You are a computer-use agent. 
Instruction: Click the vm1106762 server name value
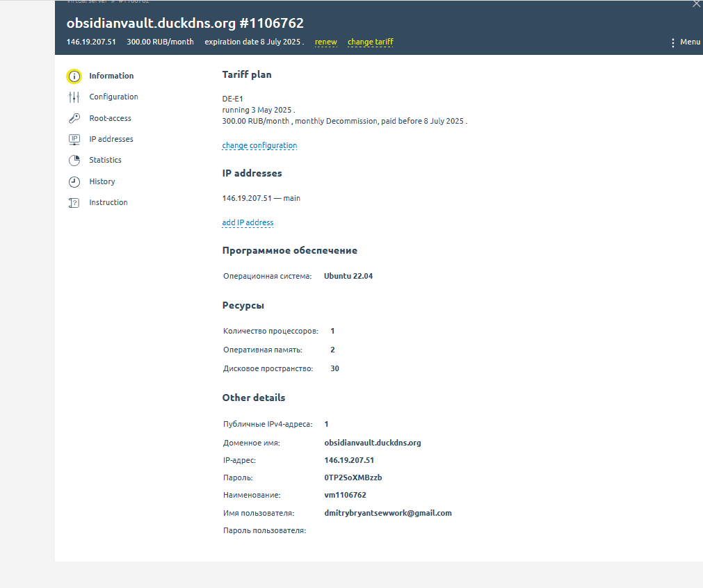click(x=345, y=496)
